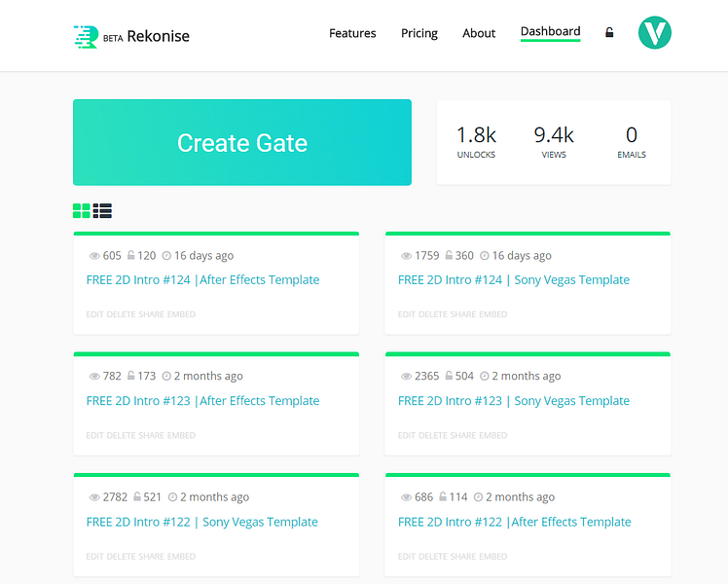
Task: Click the lock icon next to 504
Action: click(449, 375)
